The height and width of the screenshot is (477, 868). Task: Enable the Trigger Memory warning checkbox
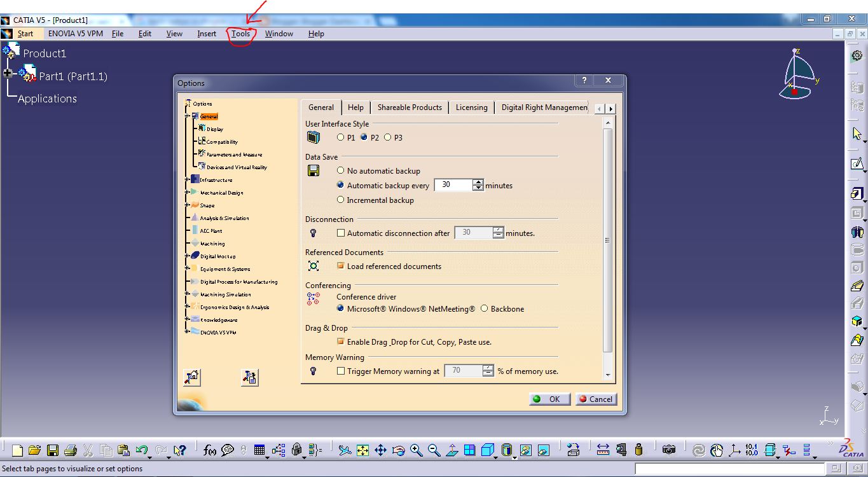pos(341,371)
